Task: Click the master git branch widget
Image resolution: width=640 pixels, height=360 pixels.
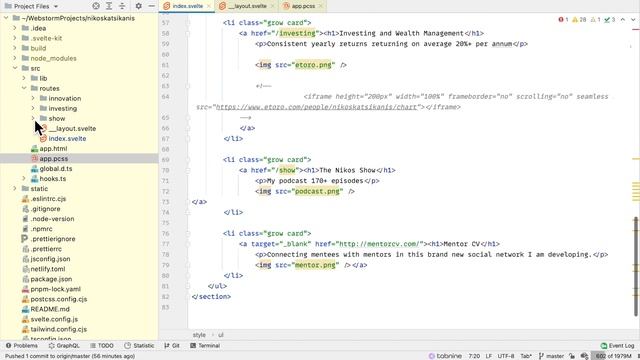Action: [x=551, y=356]
